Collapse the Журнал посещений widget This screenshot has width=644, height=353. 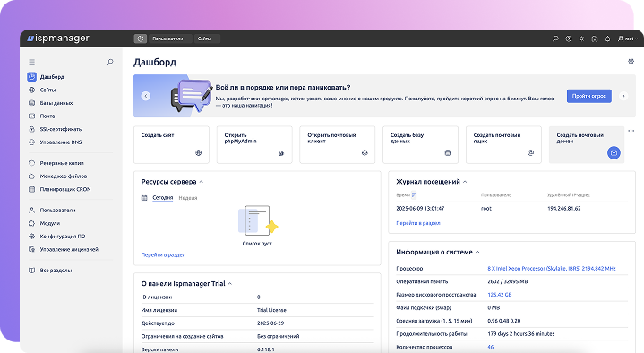pos(465,182)
